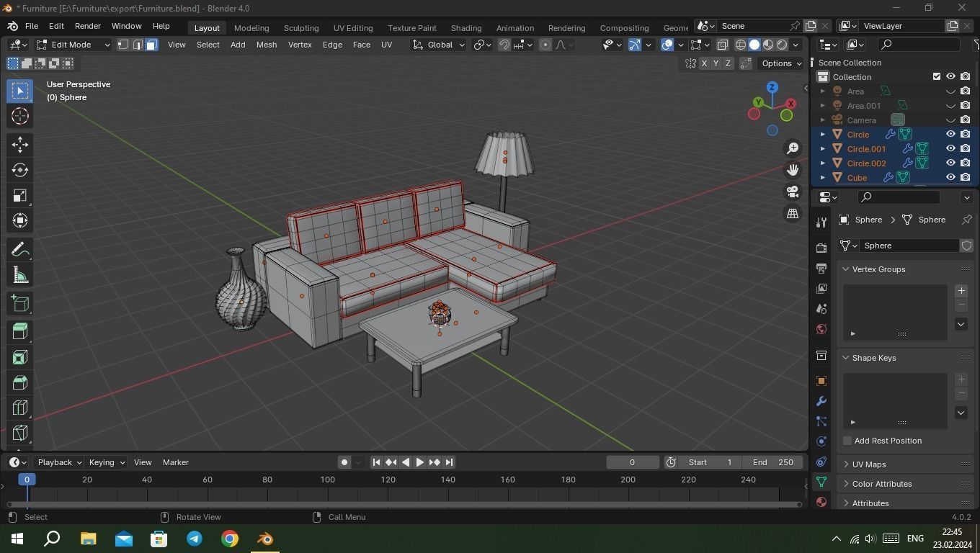Select the Rotate tool
This screenshot has width=980, height=553.
(x=20, y=170)
